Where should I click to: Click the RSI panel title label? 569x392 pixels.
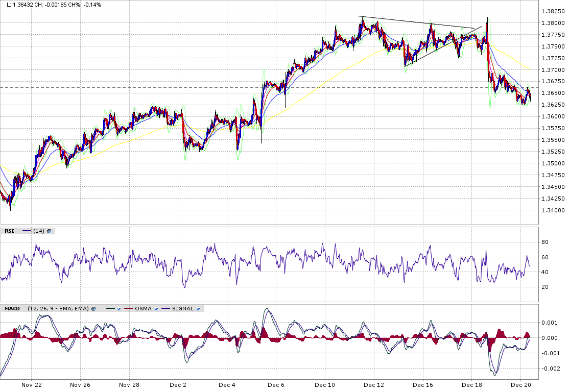(x=9, y=231)
